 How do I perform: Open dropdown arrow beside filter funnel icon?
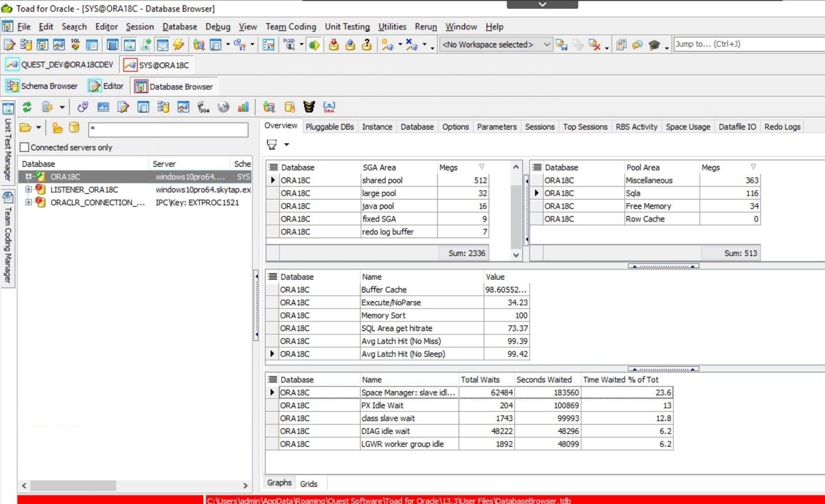pos(286,144)
